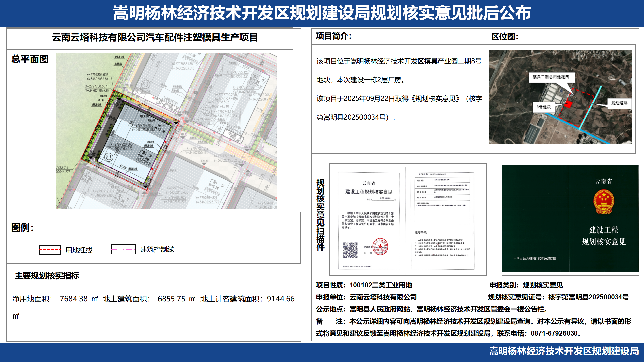Click the red official seal stamp
Screen dimensions: 644x362
point(380,247)
